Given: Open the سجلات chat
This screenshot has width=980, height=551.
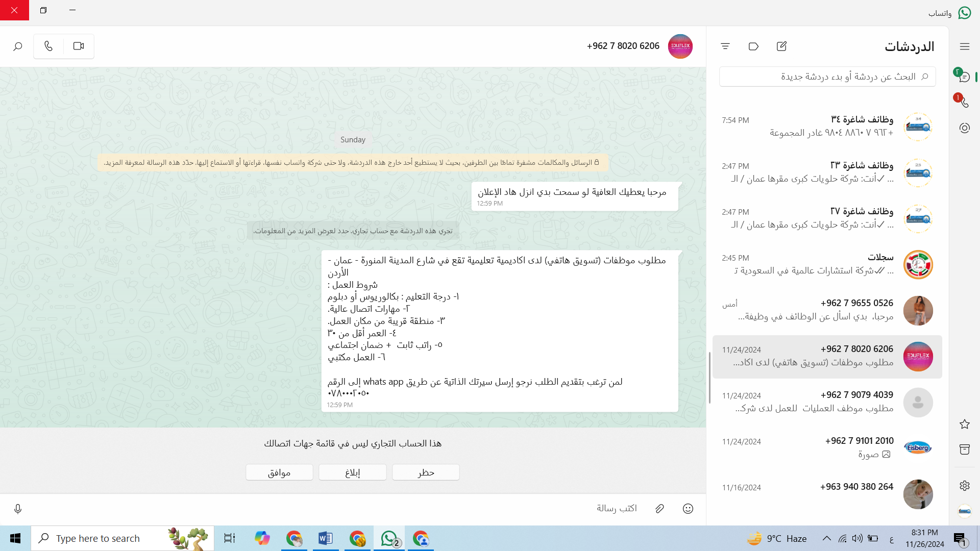Looking at the screenshot, I should 827,264.
